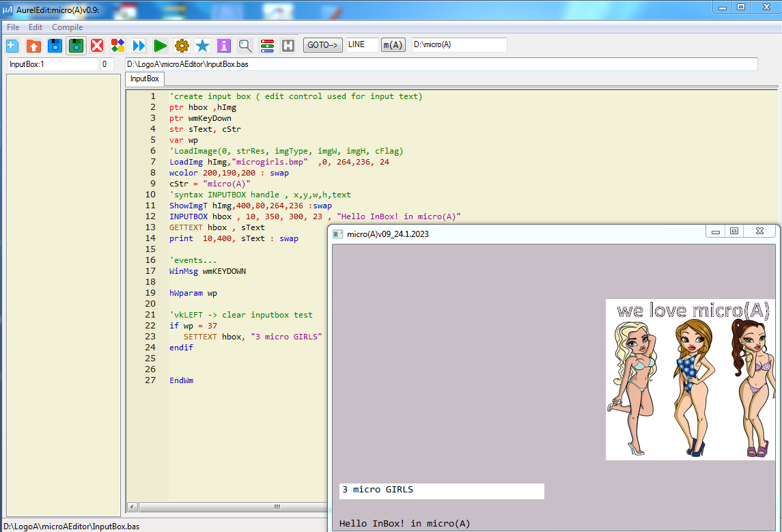Click code line 'wcolor 200,190,200 : swap'
The height and width of the screenshot is (532, 782).
pos(229,173)
